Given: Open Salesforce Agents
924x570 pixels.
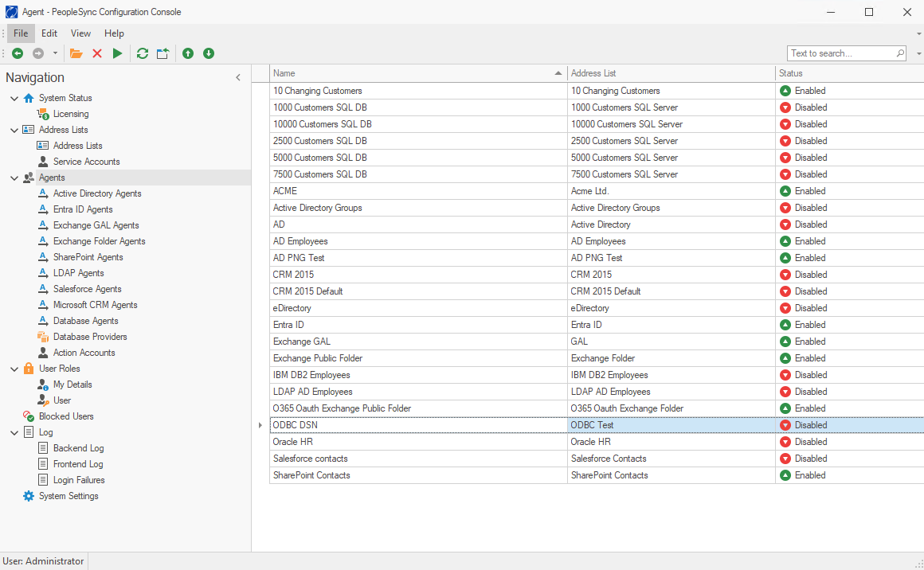Looking at the screenshot, I should 87,288.
